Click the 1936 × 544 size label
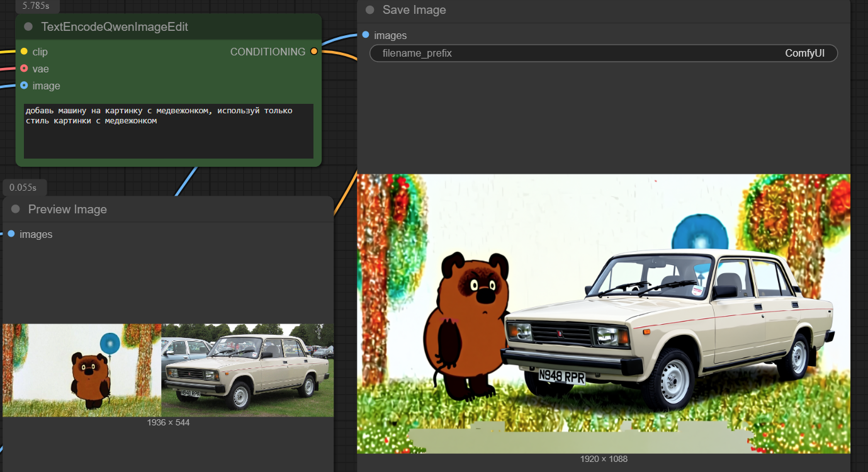The width and height of the screenshot is (868, 472). [168, 422]
